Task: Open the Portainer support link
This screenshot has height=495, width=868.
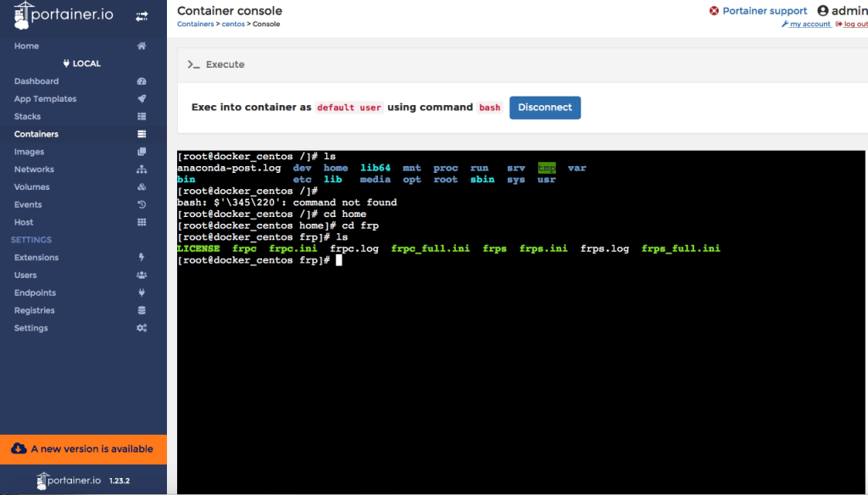Action: tap(764, 11)
